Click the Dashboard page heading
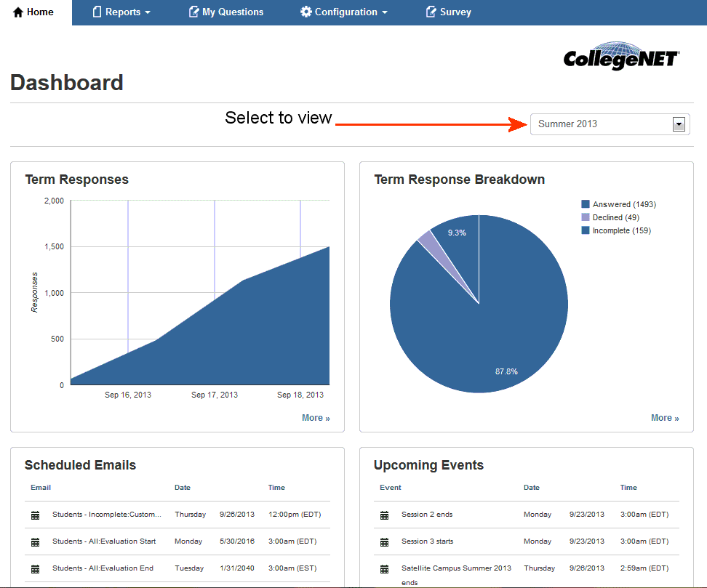The height and width of the screenshot is (588, 707). [x=67, y=83]
